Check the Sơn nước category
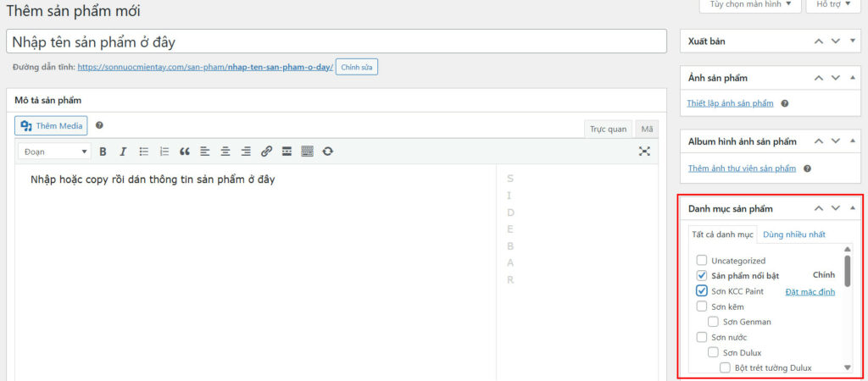 [x=702, y=337]
